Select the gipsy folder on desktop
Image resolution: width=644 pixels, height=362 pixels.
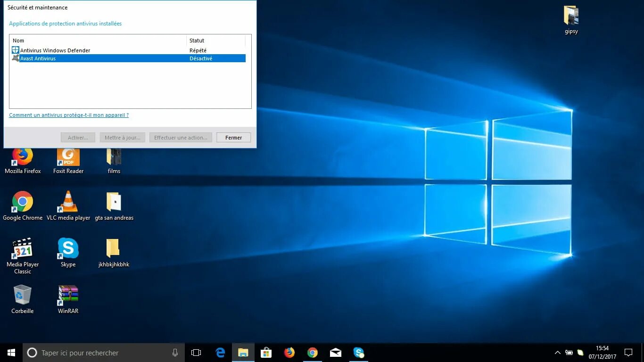pos(571,20)
